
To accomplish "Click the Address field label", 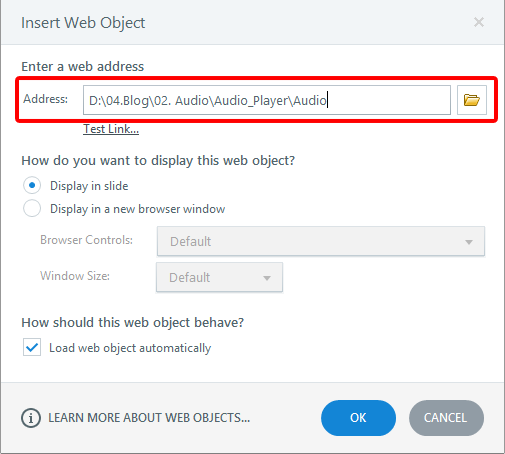I will 46,99.
